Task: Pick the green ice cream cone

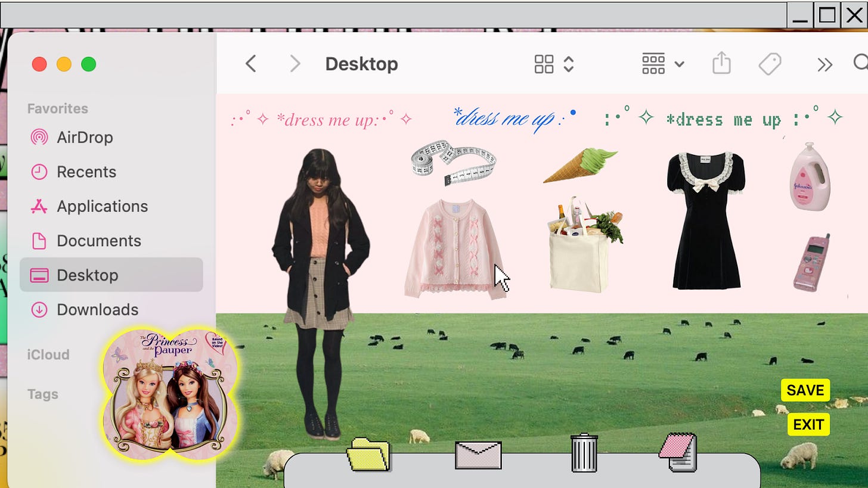Action: click(580, 165)
